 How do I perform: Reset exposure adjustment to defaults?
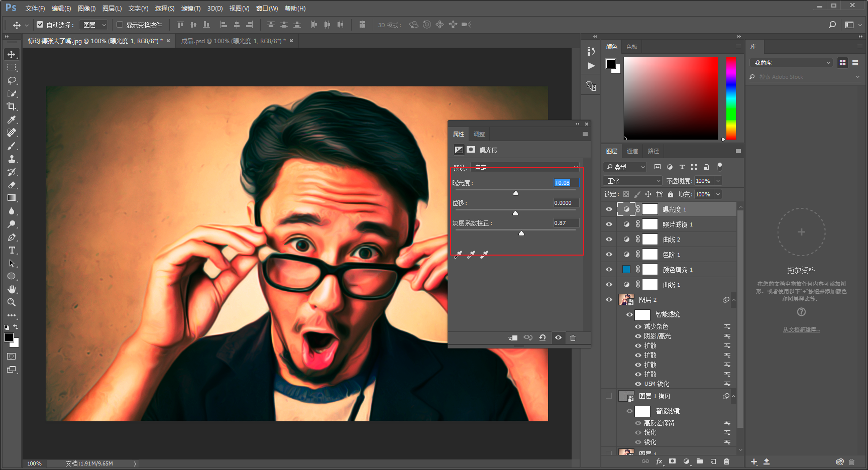tap(542, 338)
